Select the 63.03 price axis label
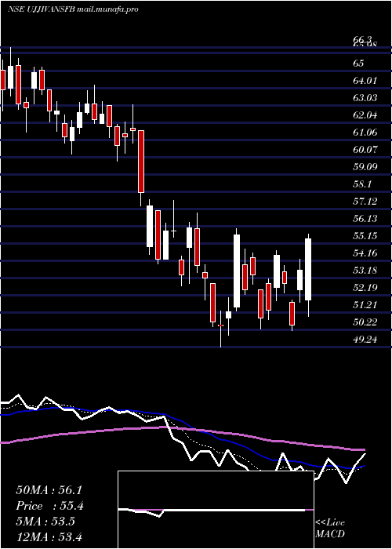Viewport: 392px width, 549px height. pyautogui.click(x=365, y=98)
